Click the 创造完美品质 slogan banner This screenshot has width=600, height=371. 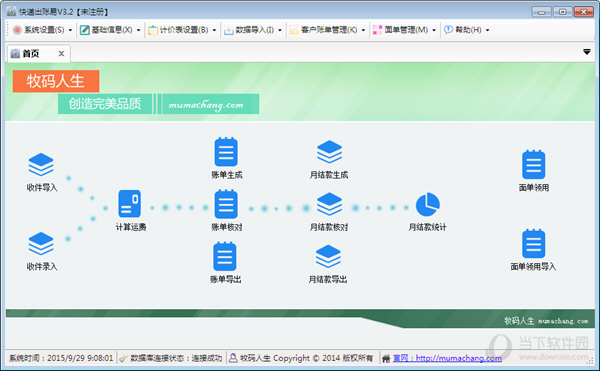pos(105,104)
